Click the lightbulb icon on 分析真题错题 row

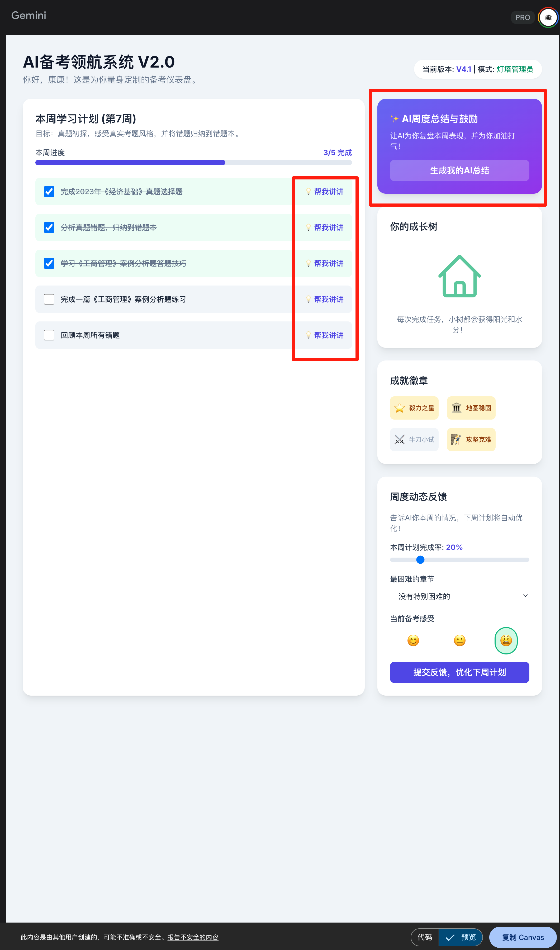[309, 227]
